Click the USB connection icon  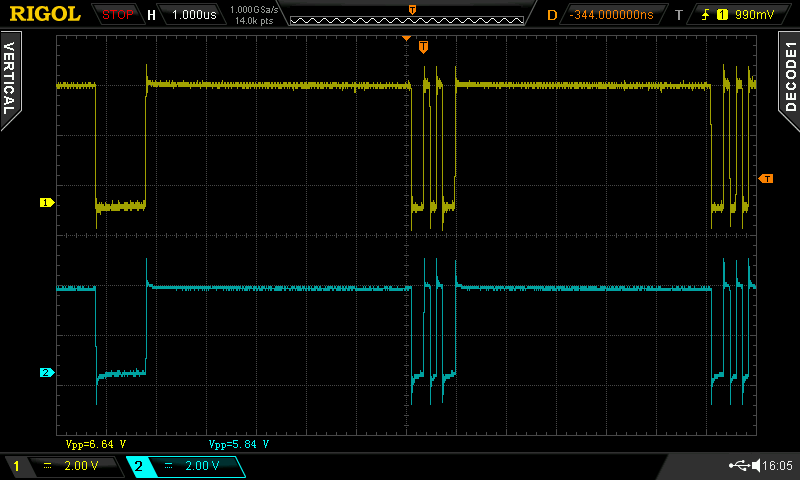pos(739,465)
